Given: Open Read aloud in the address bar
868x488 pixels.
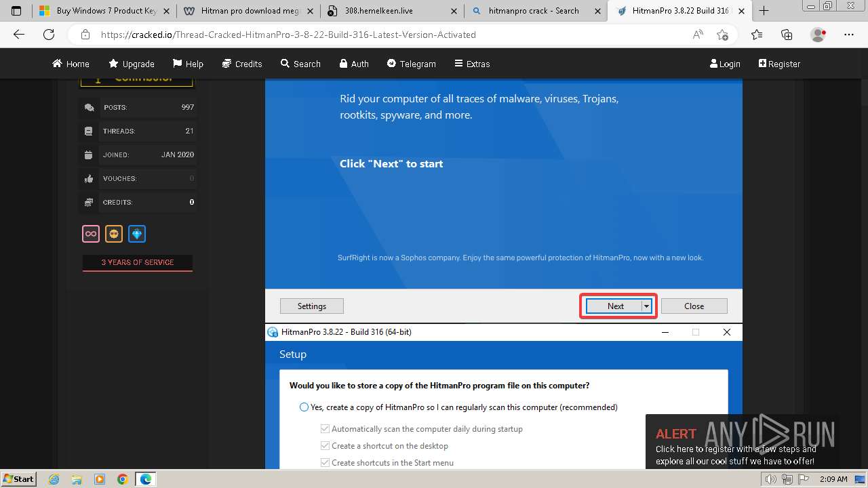Looking at the screenshot, I should 698,35.
